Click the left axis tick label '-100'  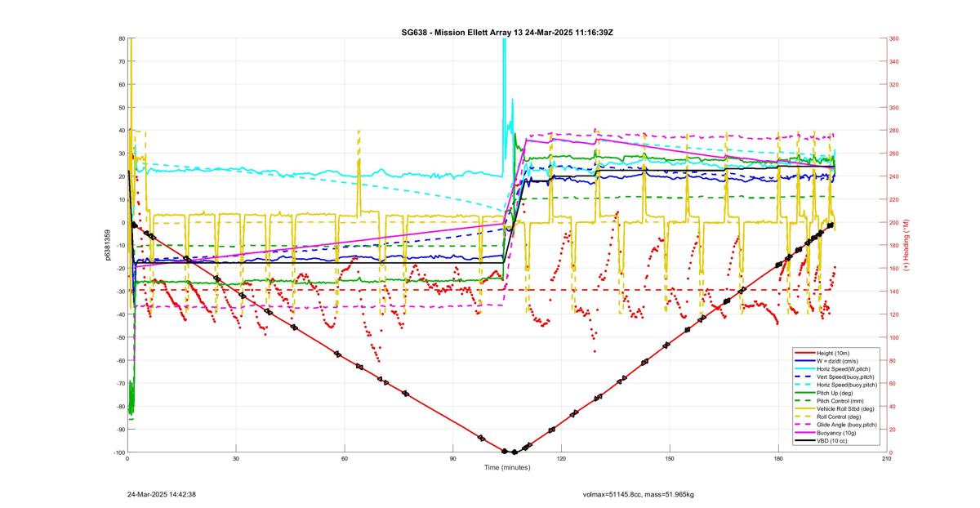tap(118, 452)
